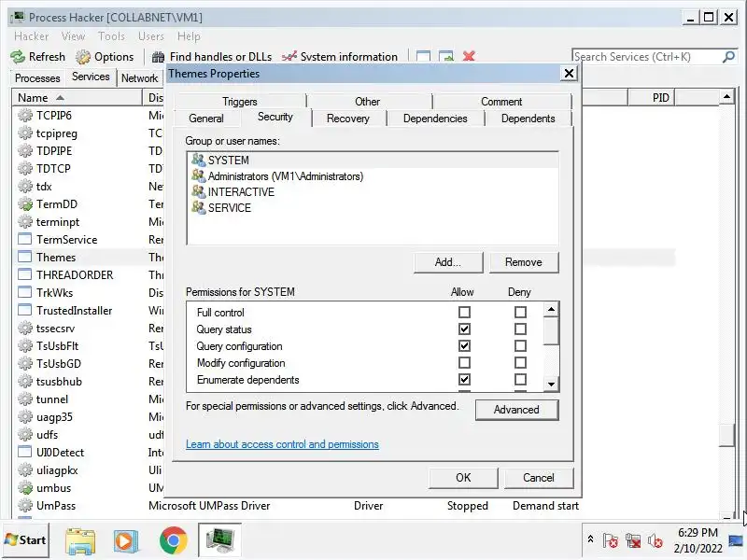Select the TermDD driver icon

point(25,203)
